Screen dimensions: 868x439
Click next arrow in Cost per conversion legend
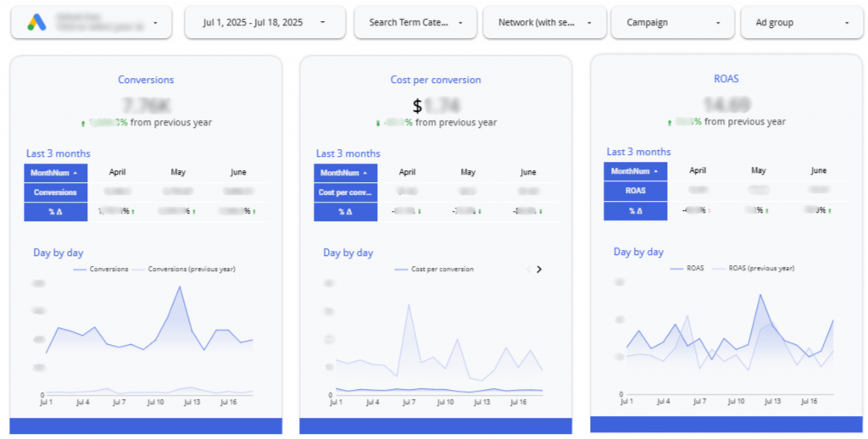[538, 270]
